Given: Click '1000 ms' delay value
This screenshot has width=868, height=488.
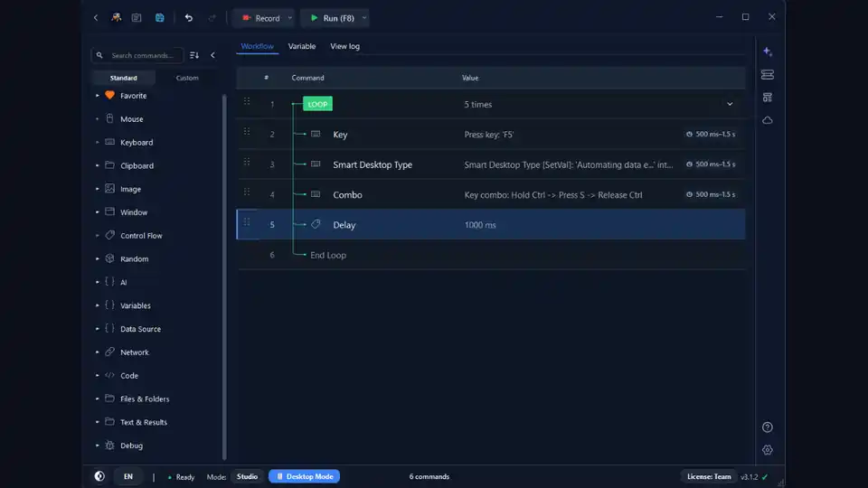Looking at the screenshot, I should [480, 225].
